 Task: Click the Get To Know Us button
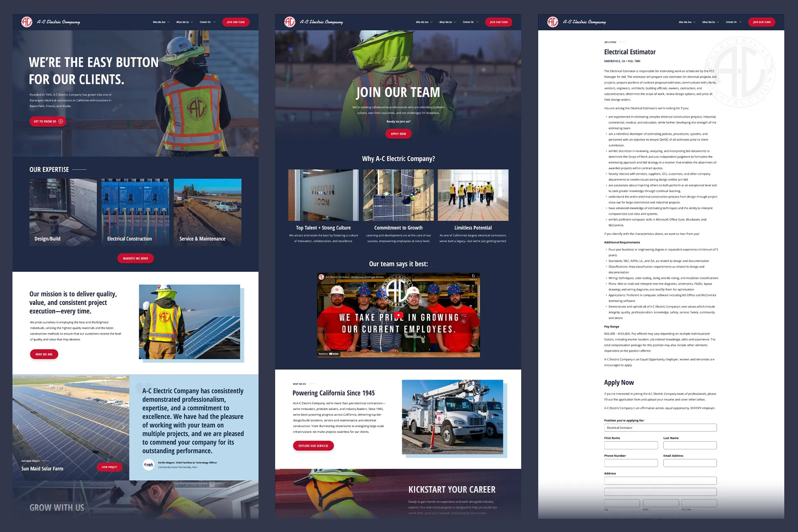tap(48, 121)
